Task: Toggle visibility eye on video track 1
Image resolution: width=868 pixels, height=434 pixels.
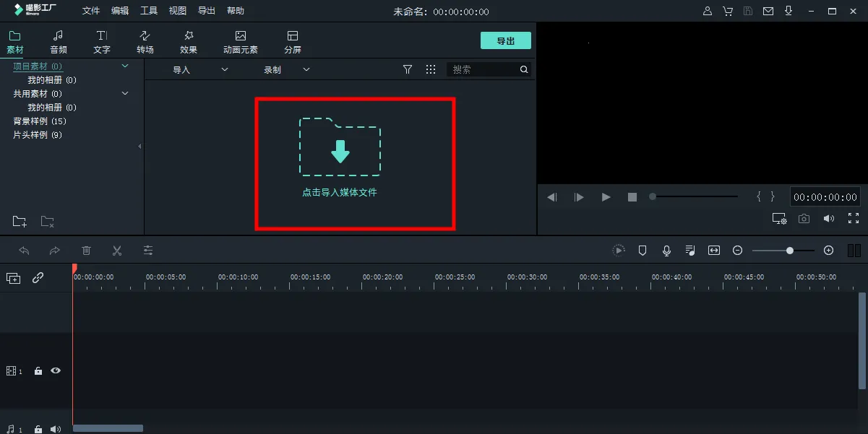Action: pos(56,370)
